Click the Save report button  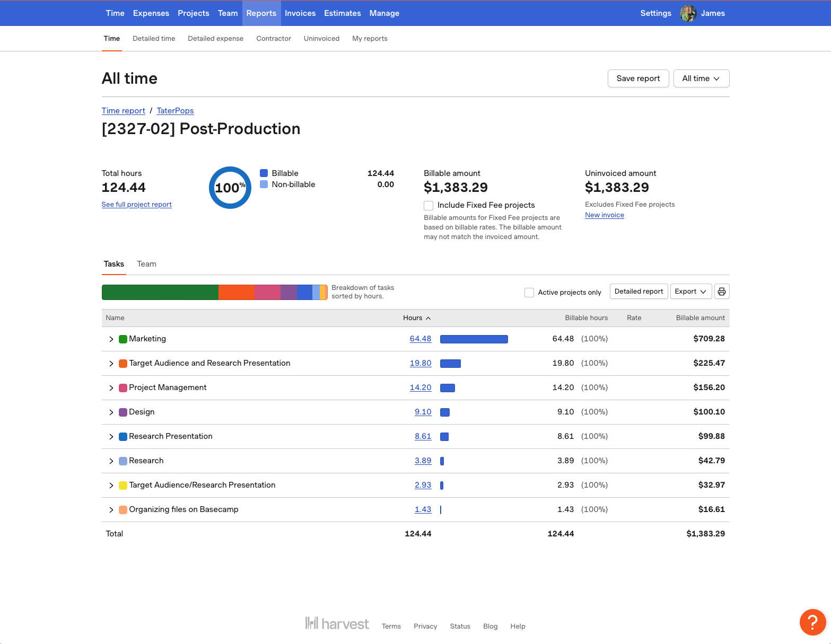pyautogui.click(x=638, y=78)
